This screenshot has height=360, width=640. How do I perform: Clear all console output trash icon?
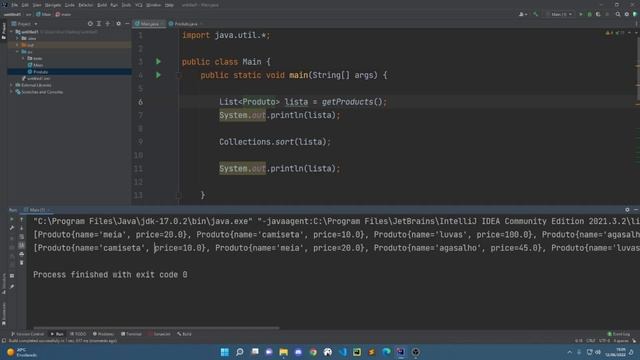pyautogui.click(x=22, y=262)
